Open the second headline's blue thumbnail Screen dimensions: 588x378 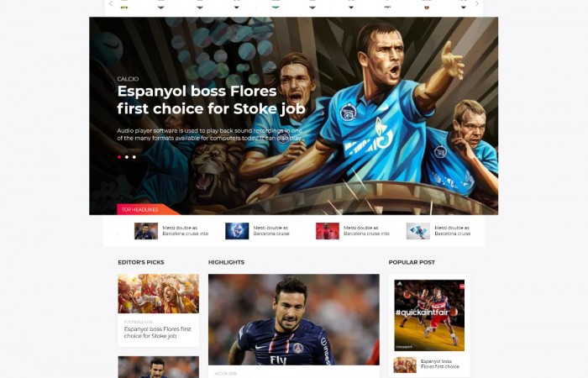[237, 231]
